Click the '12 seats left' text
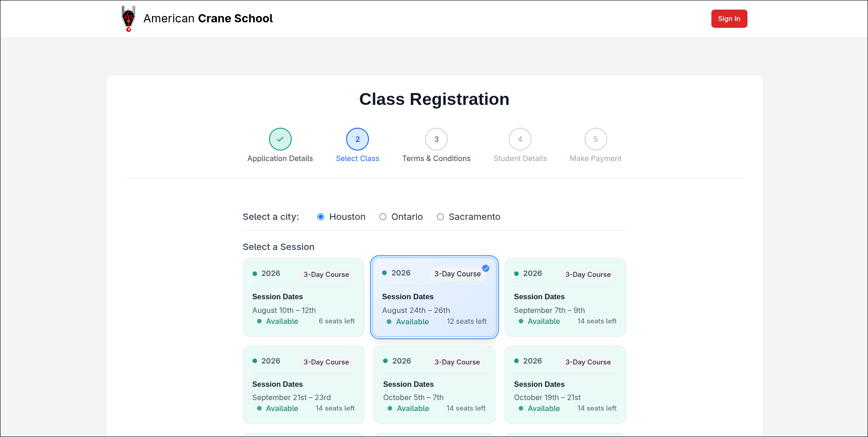The height and width of the screenshot is (437, 868). coord(467,322)
